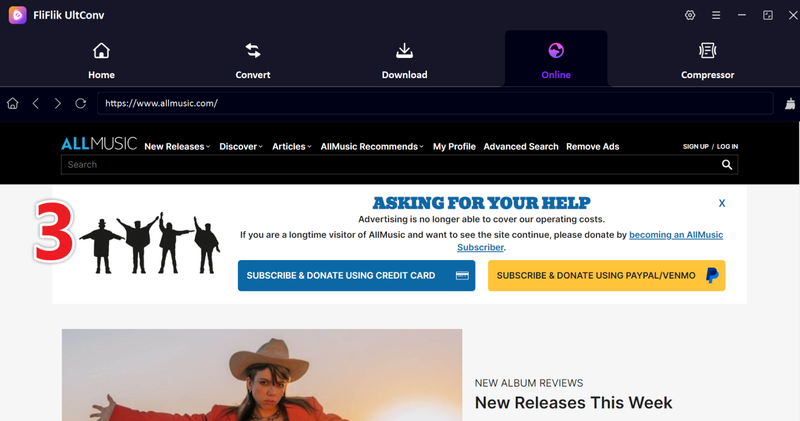800x421 pixels.
Task: Click SIGN UP link
Action: pos(695,146)
